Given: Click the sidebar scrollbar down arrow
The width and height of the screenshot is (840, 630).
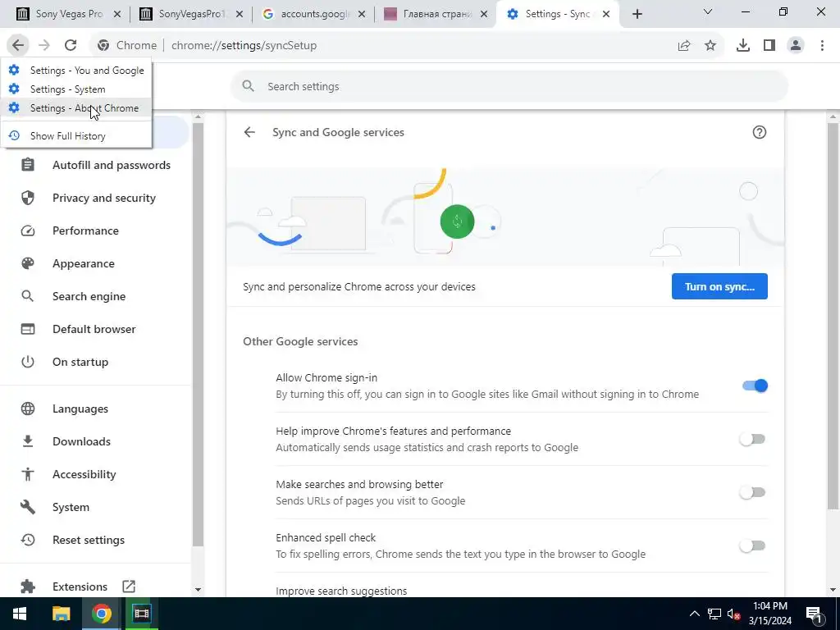Looking at the screenshot, I should (x=198, y=589).
